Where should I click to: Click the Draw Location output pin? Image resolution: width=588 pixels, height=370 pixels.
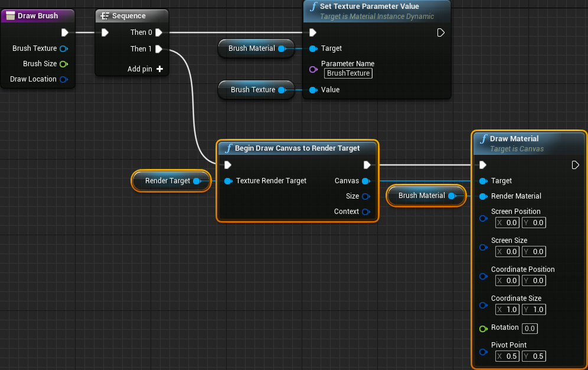64,80
